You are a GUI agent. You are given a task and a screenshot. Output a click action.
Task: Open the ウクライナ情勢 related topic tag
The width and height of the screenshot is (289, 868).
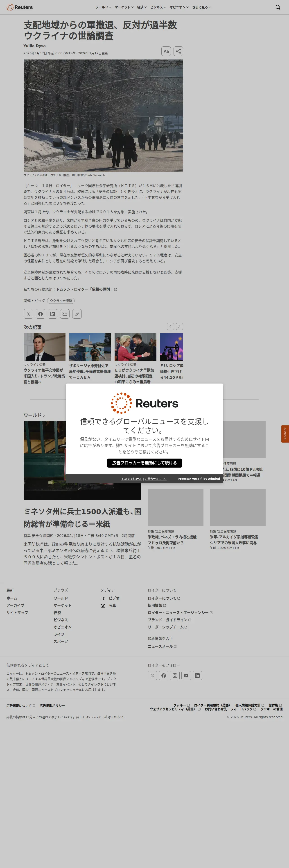pyautogui.click(x=61, y=301)
